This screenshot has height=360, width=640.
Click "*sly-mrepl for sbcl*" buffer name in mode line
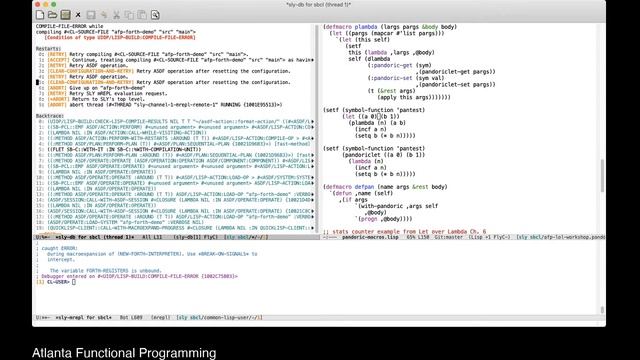pos(84,318)
